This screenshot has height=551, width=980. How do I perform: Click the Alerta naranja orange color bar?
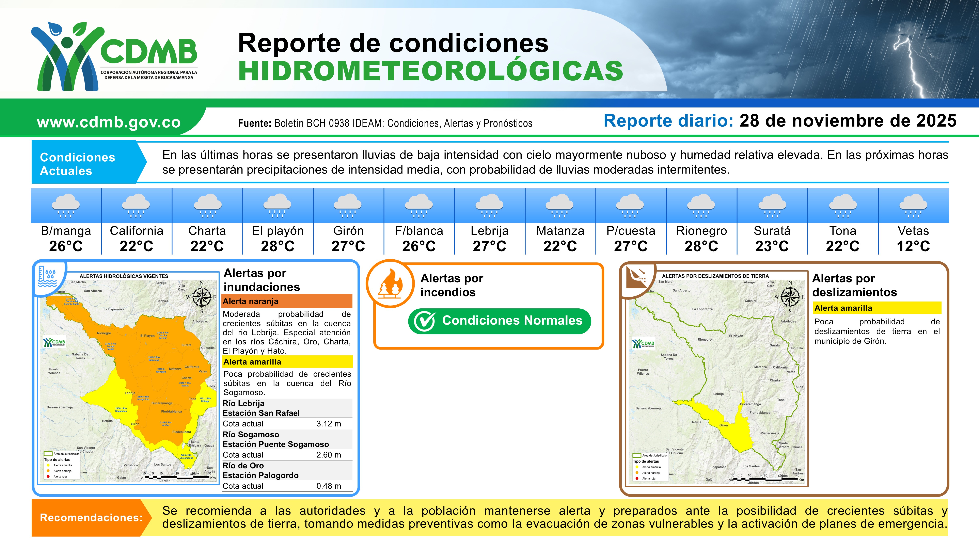tap(287, 301)
